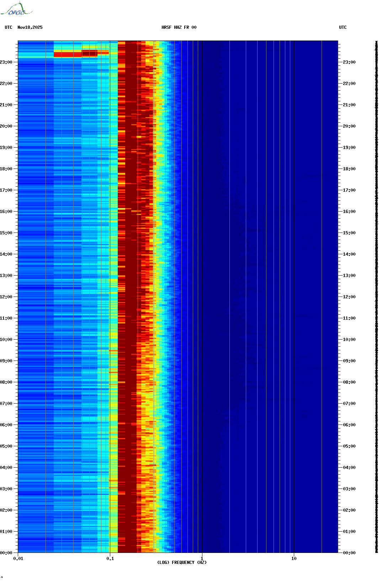The width and height of the screenshot is (392, 581).
Task: Select the 1 Hz frequency axis label
Action: [202, 559]
